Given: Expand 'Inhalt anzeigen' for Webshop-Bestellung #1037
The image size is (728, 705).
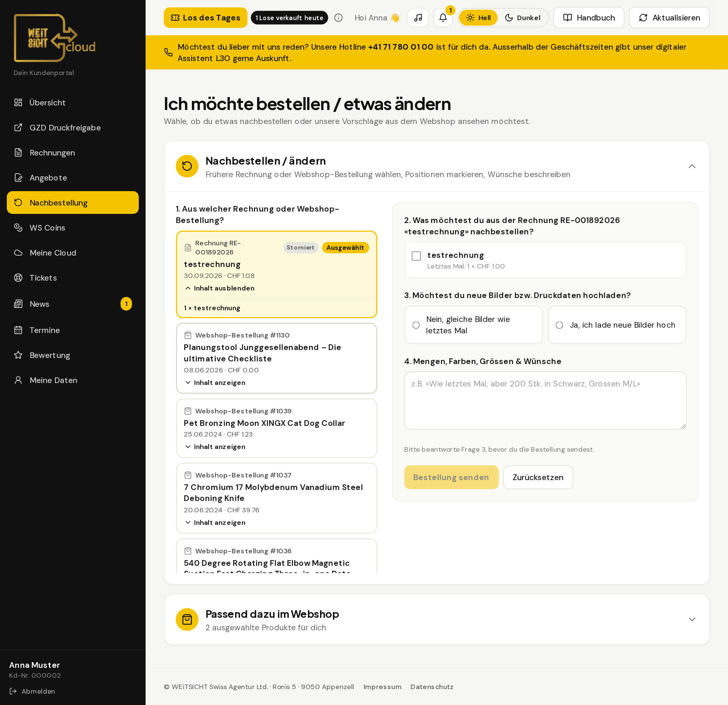Looking at the screenshot, I should (215, 523).
